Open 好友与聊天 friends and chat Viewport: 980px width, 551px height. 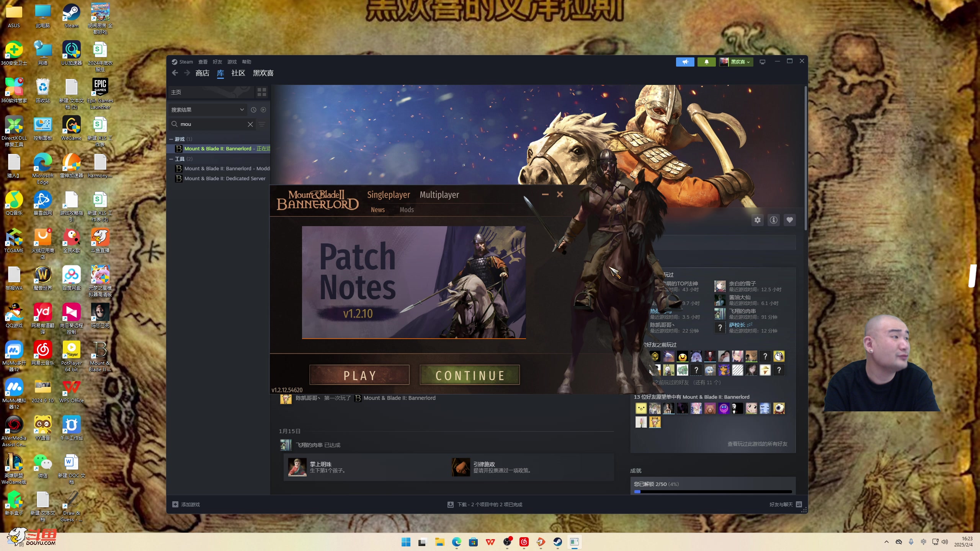786,504
